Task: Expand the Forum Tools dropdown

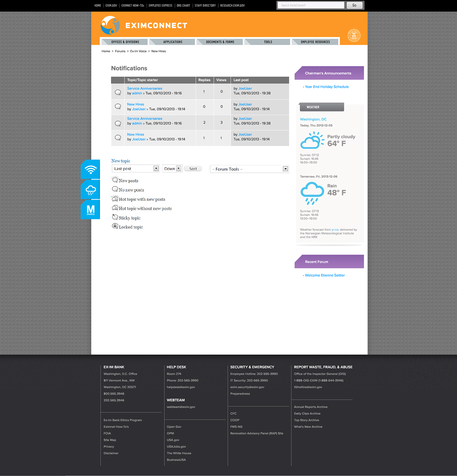Action: (285, 169)
